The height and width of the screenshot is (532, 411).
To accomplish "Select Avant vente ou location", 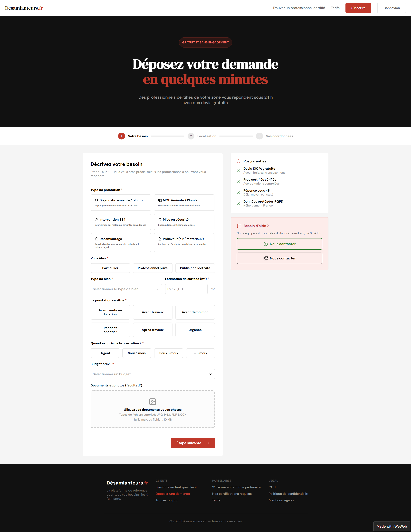I will [x=110, y=312].
